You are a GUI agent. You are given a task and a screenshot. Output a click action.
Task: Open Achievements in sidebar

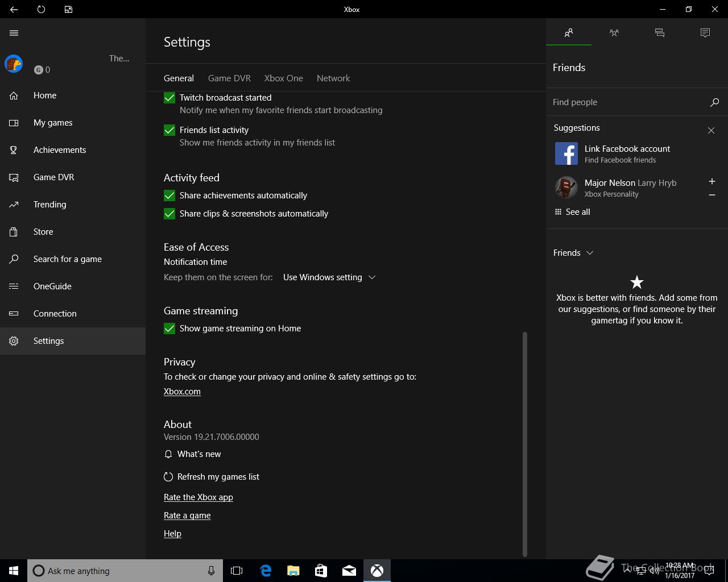coord(73,150)
